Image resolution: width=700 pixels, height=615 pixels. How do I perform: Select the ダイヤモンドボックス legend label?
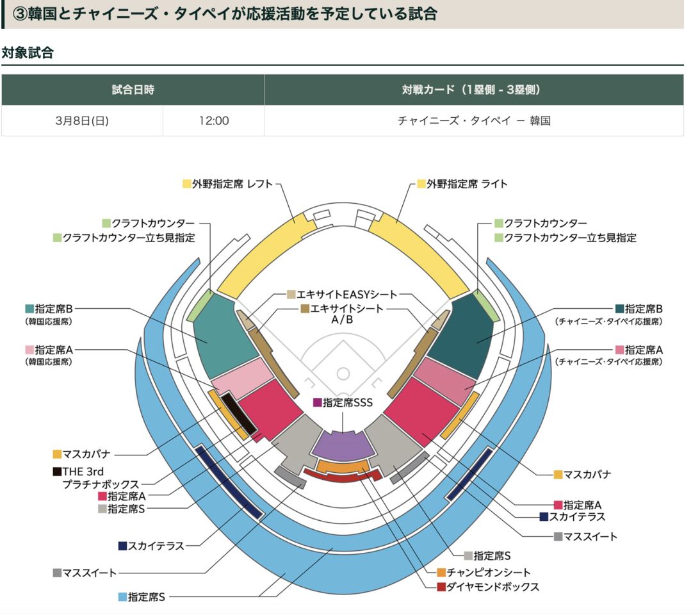pyautogui.click(x=493, y=587)
